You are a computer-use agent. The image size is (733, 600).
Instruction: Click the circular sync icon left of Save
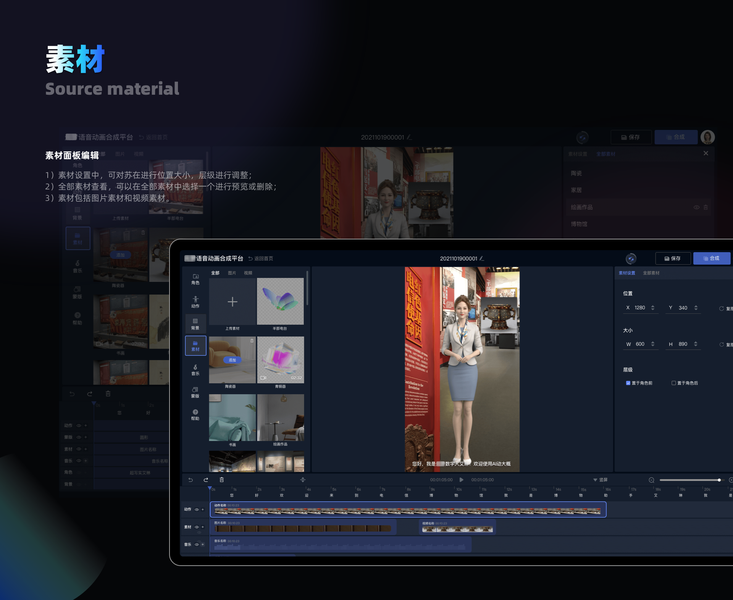pos(631,259)
